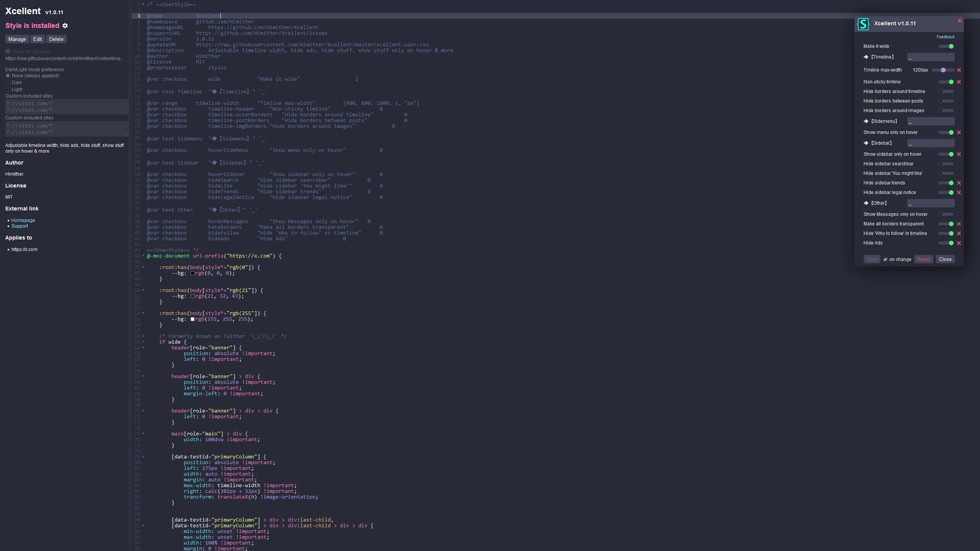Viewport: 980px width, 551px height.
Task: Fold the if wide block at line 59
Action: [x=143, y=342]
